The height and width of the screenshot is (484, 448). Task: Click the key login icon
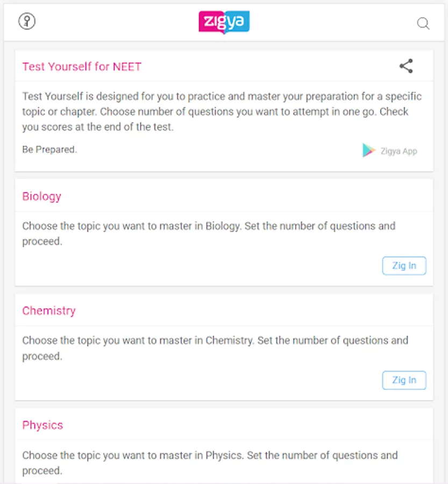click(27, 22)
